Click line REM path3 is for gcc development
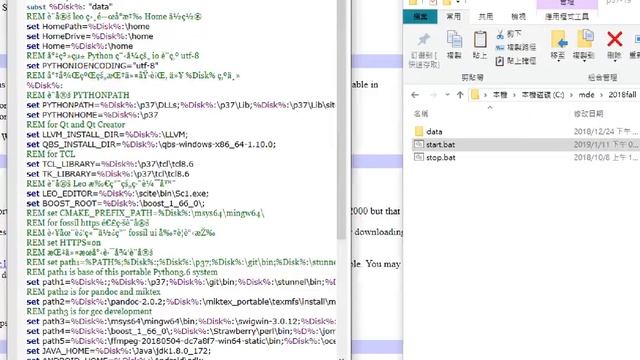 (89, 311)
